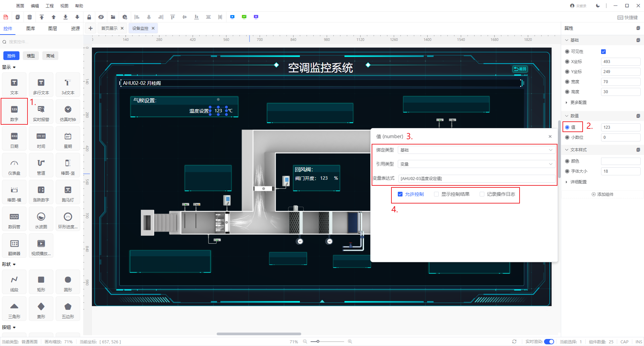The width and height of the screenshot is (644, 346).
Task: Toggle the 实时渲染 switch
Action: [549, 342]
